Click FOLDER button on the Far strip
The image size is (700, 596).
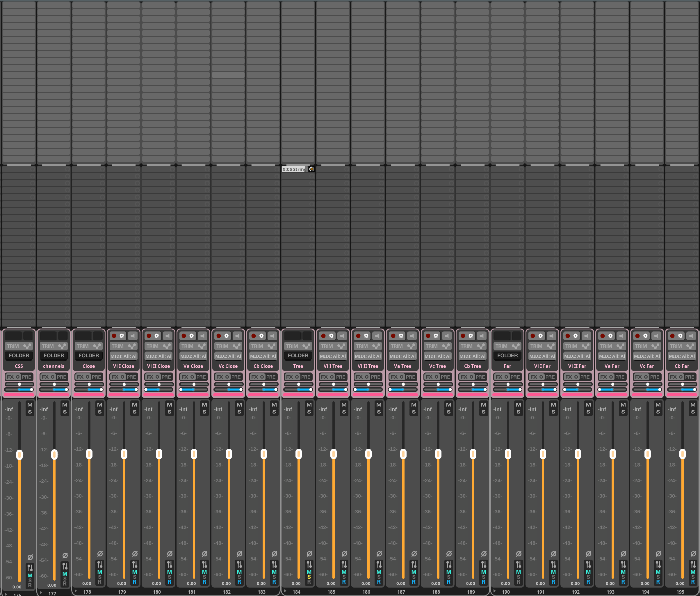pos(507,355)
